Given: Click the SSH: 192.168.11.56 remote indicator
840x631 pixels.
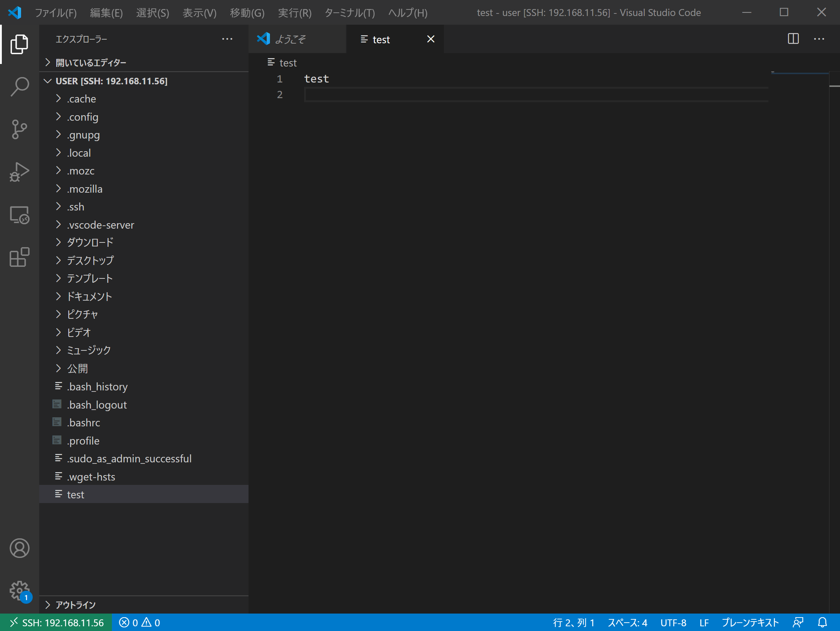Looking at the screenshot, I should (x=56, y=623).
